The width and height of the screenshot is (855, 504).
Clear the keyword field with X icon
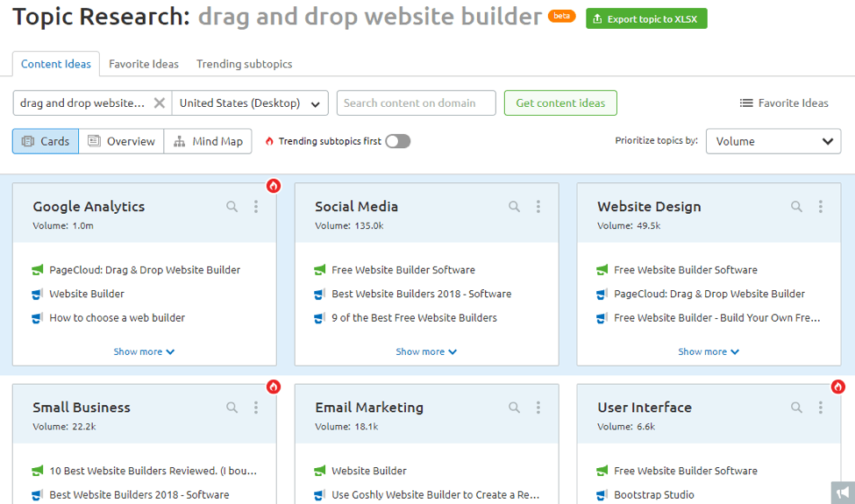159,103
